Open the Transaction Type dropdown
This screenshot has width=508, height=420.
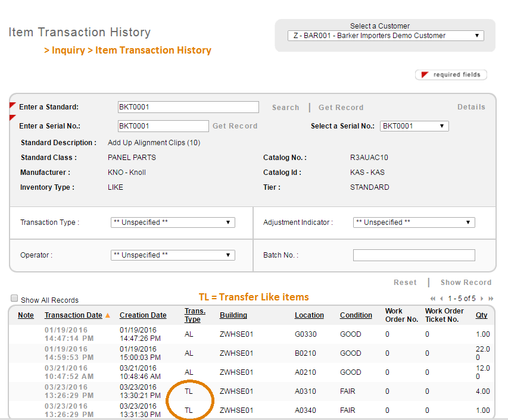173,222
